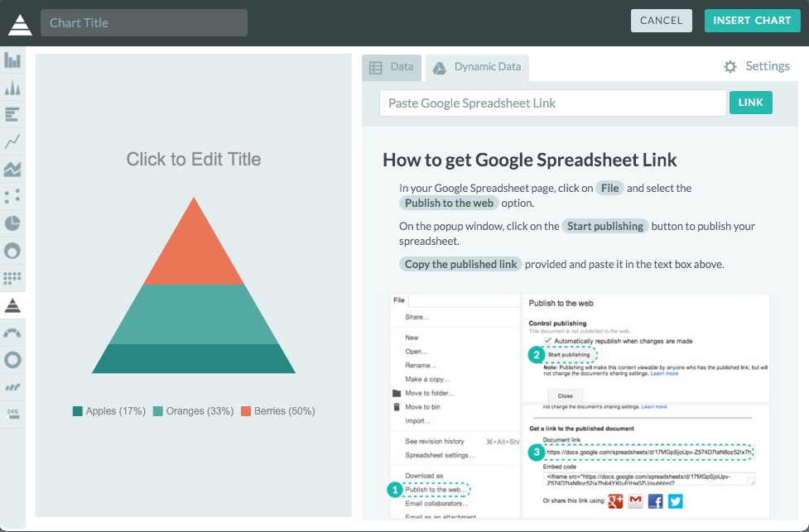Select the thin ring chart type

[12, 360]
